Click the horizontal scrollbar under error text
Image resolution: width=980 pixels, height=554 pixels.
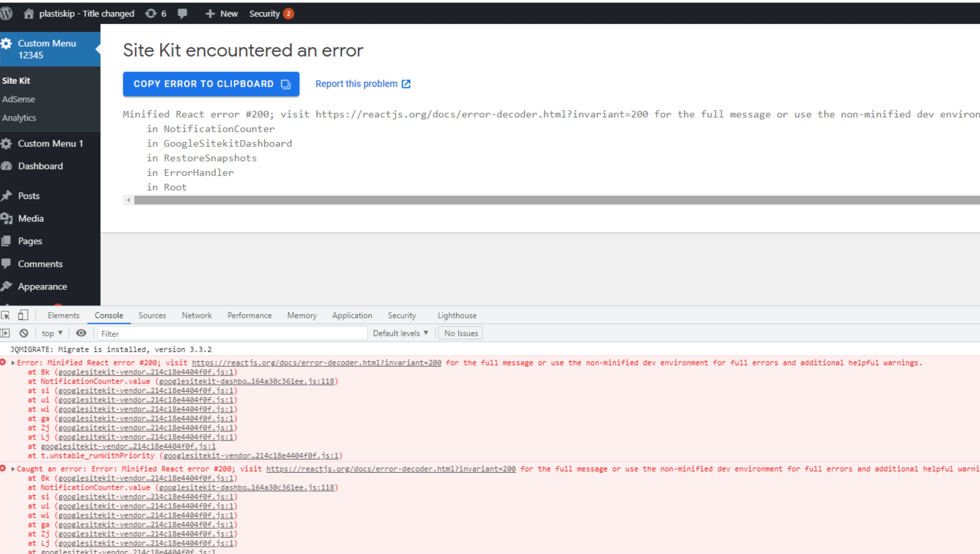(556, 200)
